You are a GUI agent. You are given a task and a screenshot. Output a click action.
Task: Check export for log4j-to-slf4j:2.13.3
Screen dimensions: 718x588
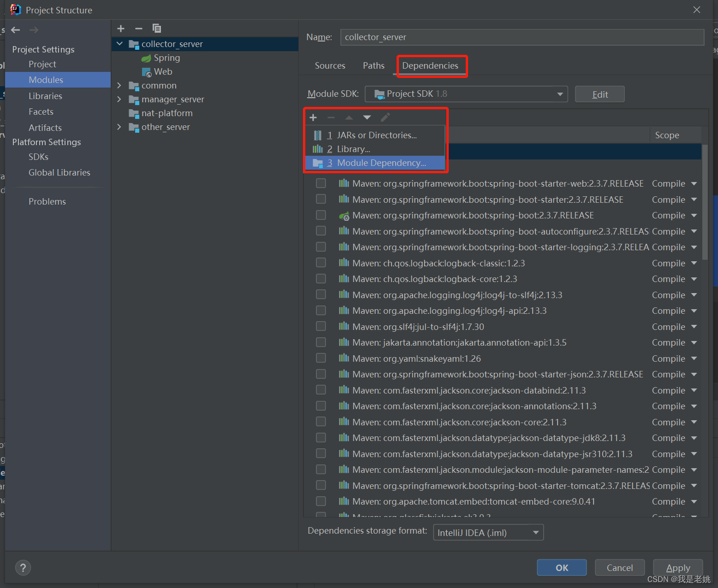pyautogui.click(x=321, y=294)
